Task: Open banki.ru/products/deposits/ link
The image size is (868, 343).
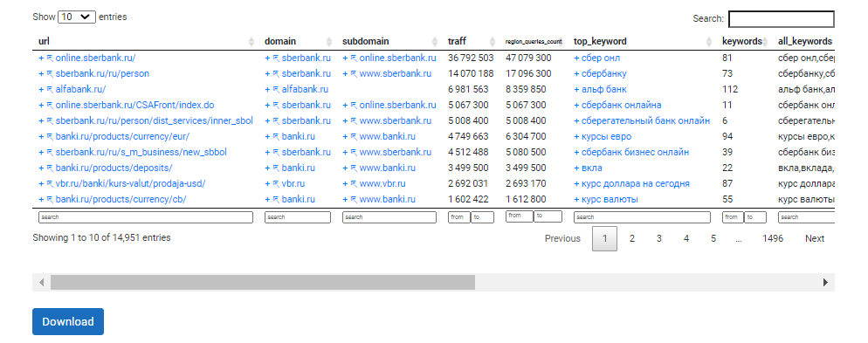Action: [114, 168]
